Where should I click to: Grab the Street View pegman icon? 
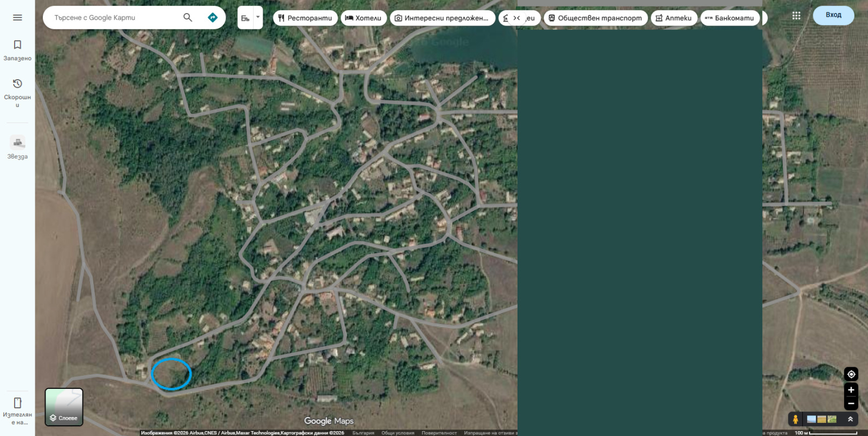click(x=795, y=419)
